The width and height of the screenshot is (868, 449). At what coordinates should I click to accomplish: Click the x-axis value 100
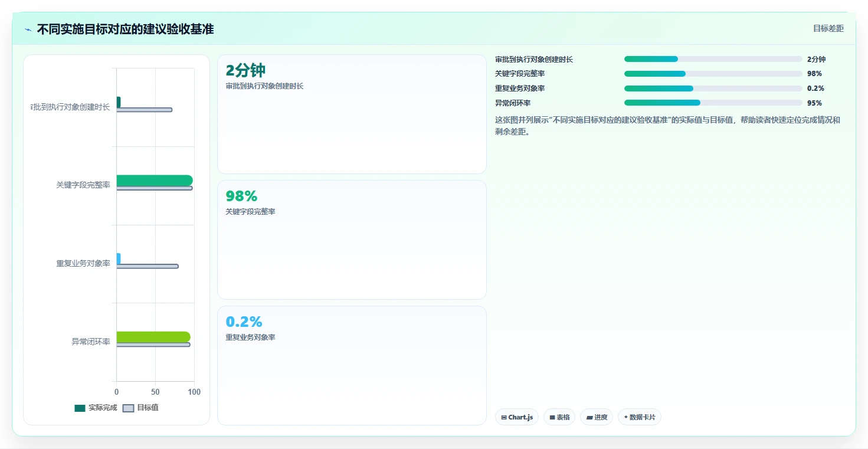point(194,392)
